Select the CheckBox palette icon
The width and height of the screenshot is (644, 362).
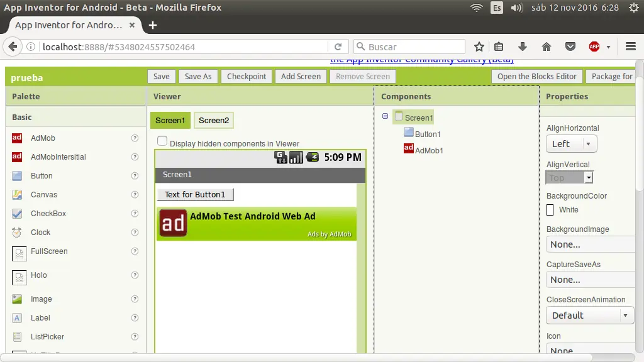17,214
